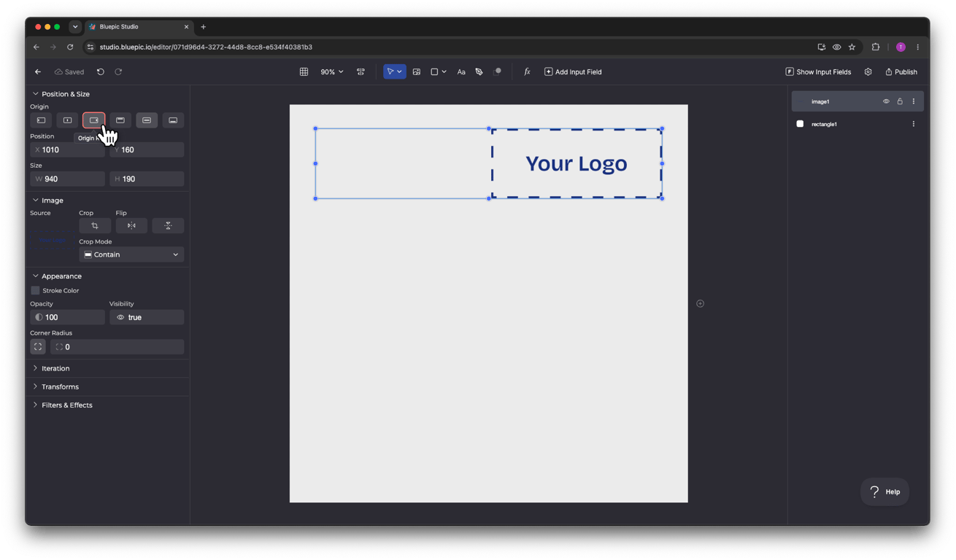Viewport: 956px width, 560px height.
Task: Click the crop image button
Action: 95,225
